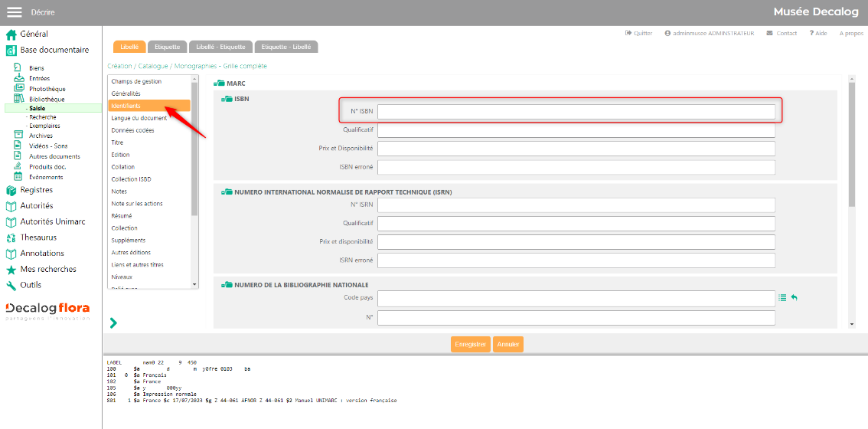Open Mes recherches star item

47,270
